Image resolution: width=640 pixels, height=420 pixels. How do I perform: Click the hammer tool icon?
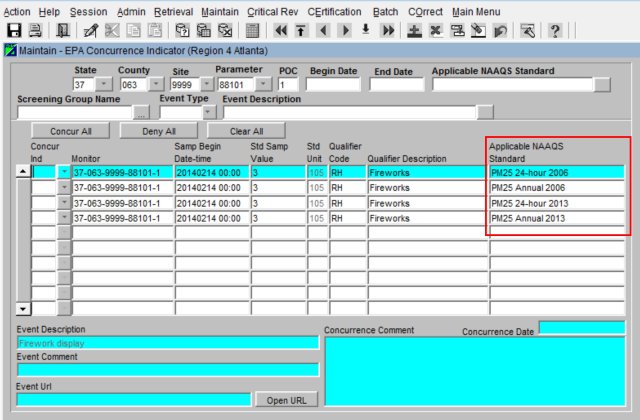(527, 31)
